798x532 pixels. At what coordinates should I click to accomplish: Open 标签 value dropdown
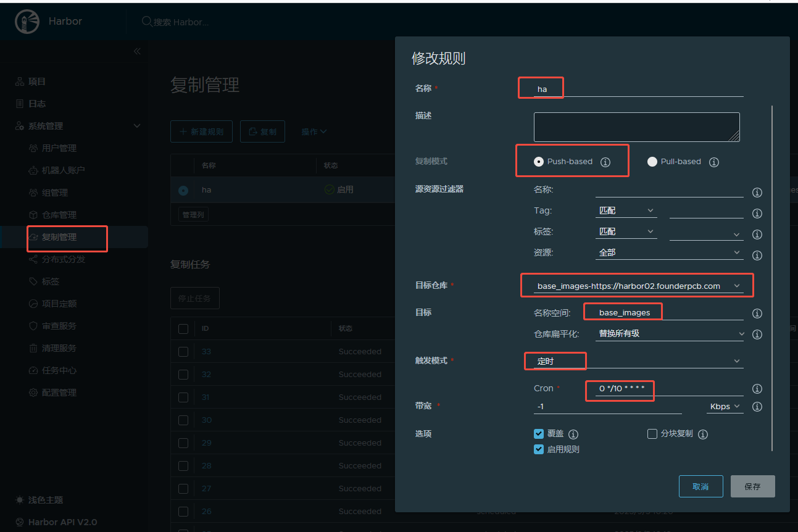tap(706, 233)
